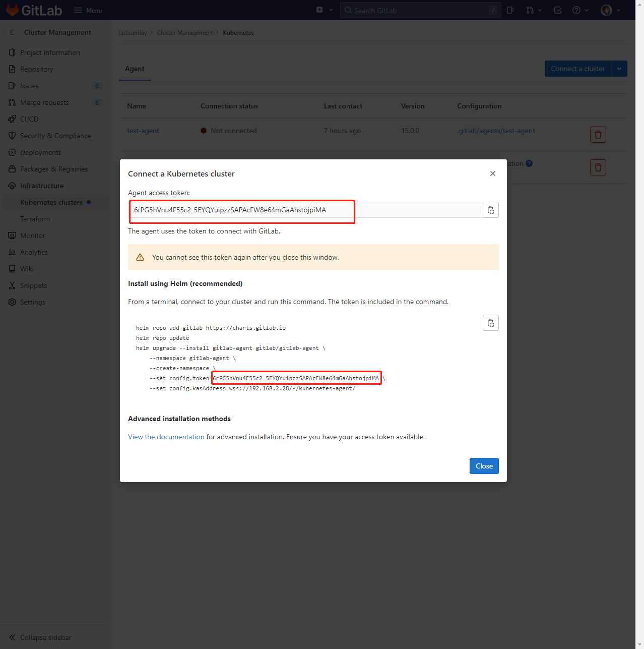
Task: Click the Security shield icon
Action: click(x=12, y=136)
